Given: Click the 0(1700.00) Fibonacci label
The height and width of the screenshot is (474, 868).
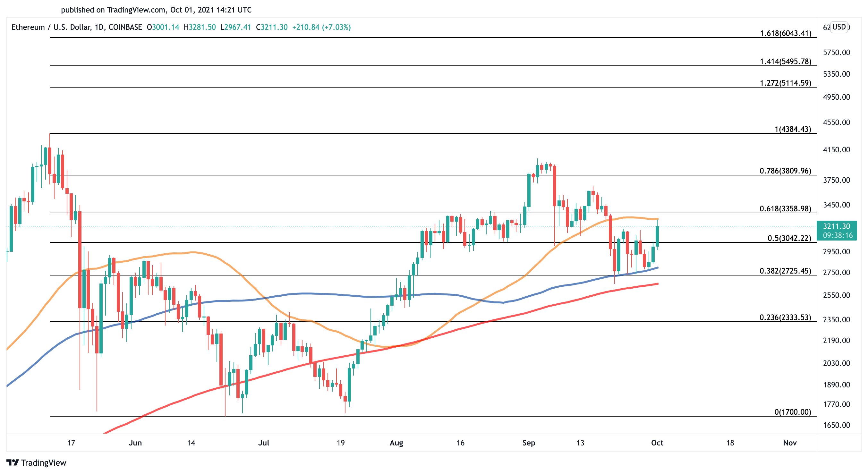Looking at the screenshot, I should coord(793,412).
